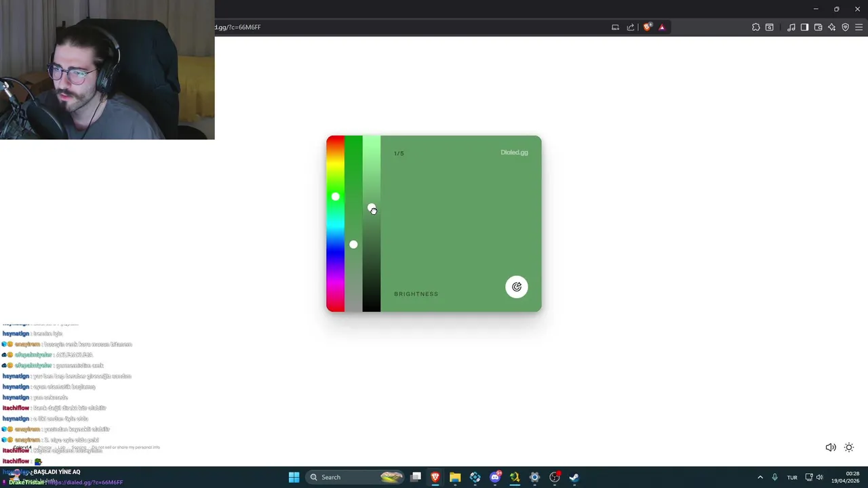
Task: Adjust the brightness slider handle
Action: point(371,208)
